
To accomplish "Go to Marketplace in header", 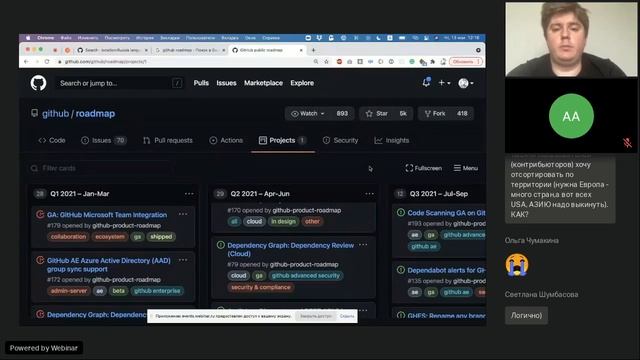I will click(x=263, y=83).
